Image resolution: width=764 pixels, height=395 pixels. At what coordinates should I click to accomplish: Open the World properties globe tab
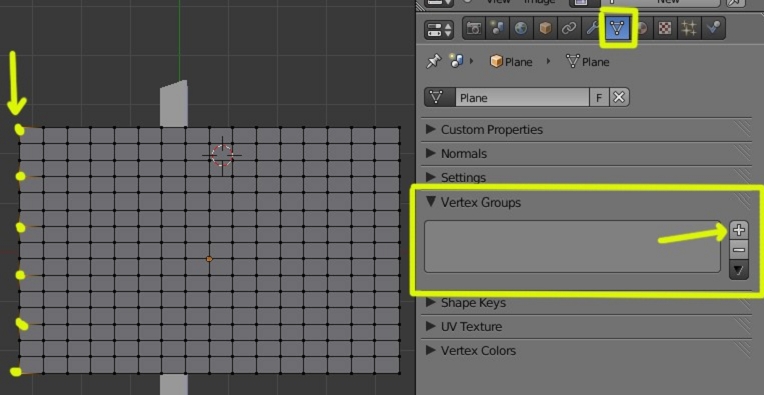521,29
